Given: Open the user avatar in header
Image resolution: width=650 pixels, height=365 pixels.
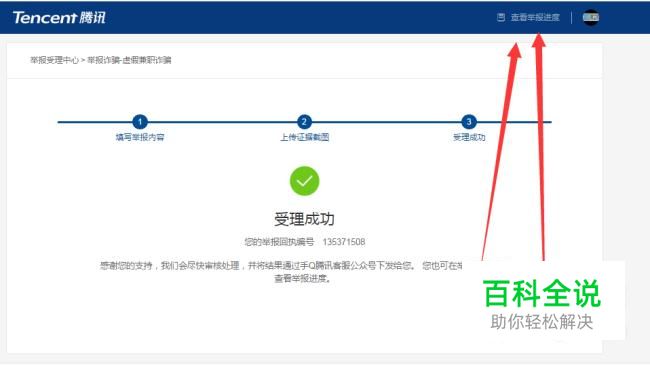Looking at the screenshot, I should click(591, 17).
